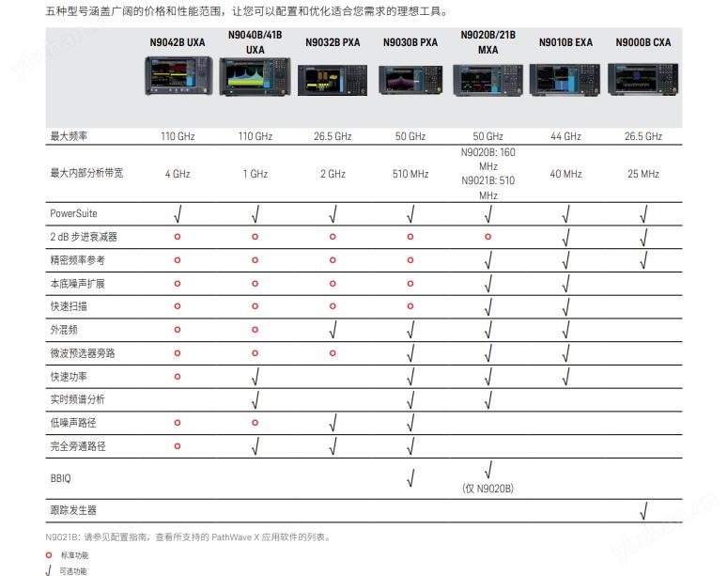Click 完全旁通路径 checkmark under N9030B PXA
Viewport: 728px width, 576px height.
(x=410, y=446)
